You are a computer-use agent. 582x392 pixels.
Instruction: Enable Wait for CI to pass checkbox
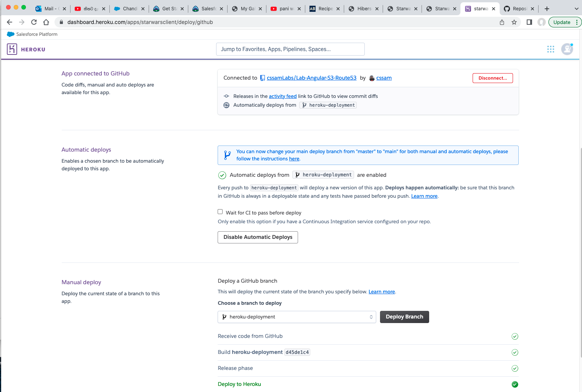point(220,212)
